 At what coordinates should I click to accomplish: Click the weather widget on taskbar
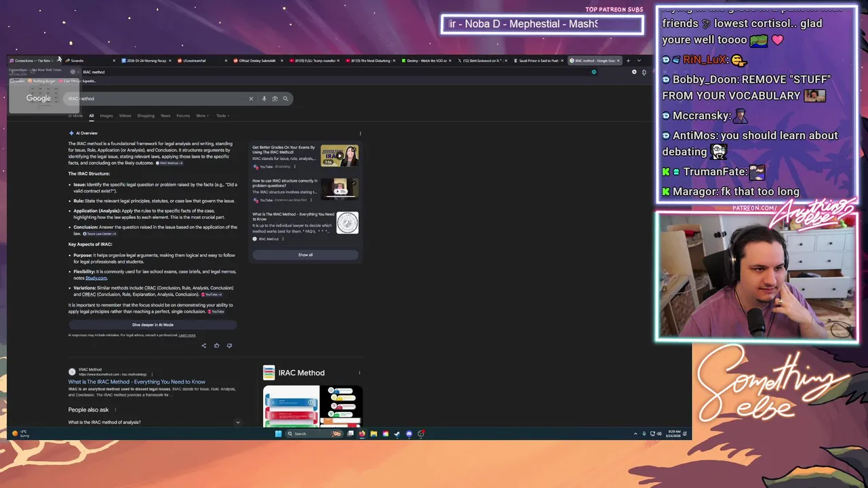20,434
